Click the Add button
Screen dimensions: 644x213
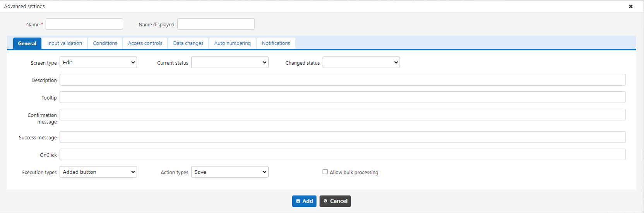pos(304,201)
